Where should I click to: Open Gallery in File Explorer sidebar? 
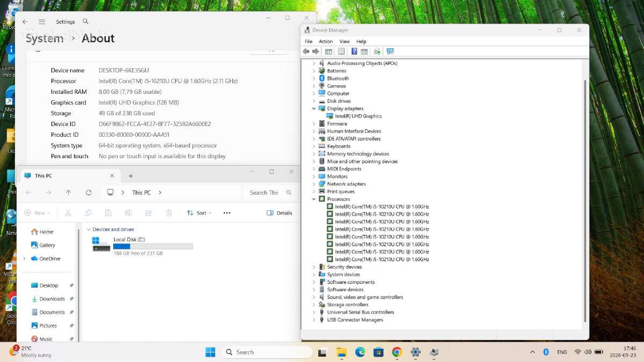(x=42, y=245)
